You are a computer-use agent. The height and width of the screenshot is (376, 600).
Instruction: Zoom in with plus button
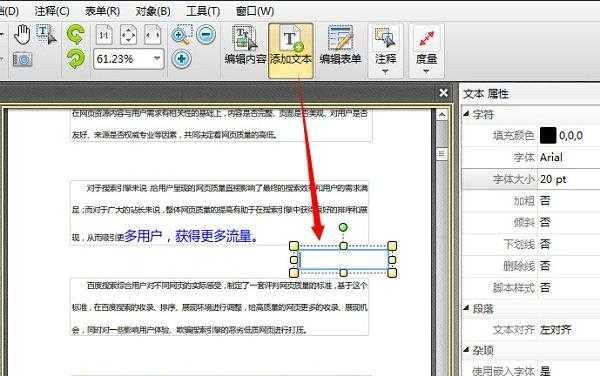(x=181, y=59)
